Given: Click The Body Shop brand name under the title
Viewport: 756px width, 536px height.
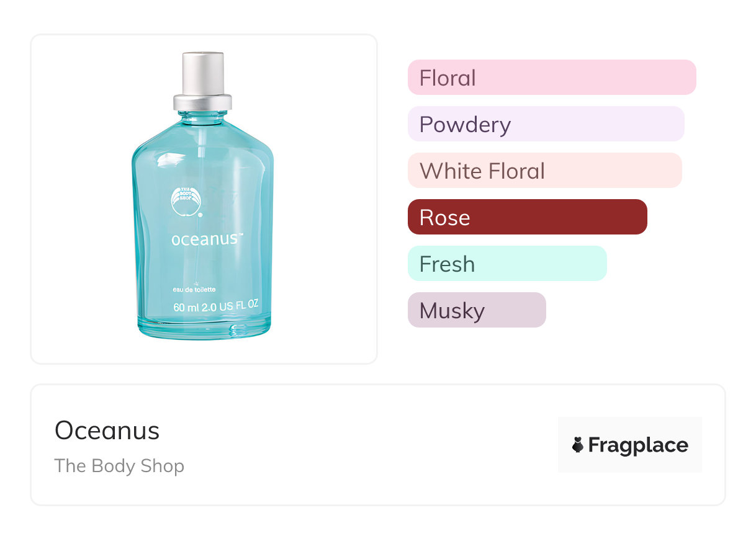Looking at the screenshot, I should pos(119,466).
